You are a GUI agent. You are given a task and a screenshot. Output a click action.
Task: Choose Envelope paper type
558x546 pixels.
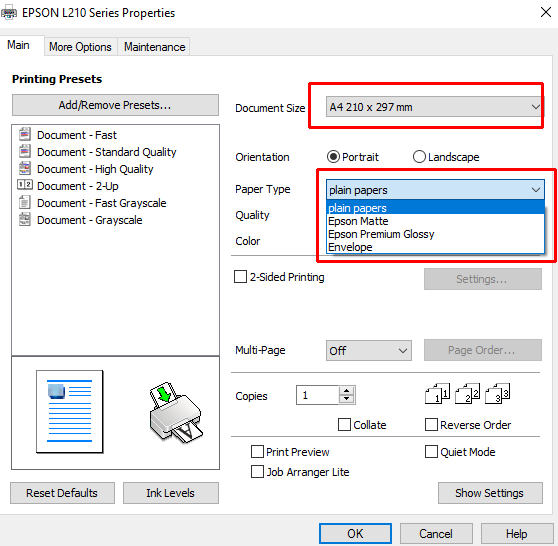[x=435, y=247]
